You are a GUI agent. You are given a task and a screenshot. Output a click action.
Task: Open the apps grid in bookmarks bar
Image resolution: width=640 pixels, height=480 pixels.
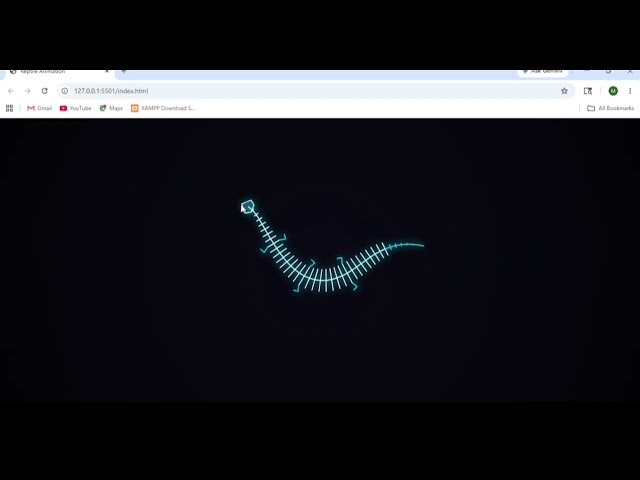pos(9,108)
